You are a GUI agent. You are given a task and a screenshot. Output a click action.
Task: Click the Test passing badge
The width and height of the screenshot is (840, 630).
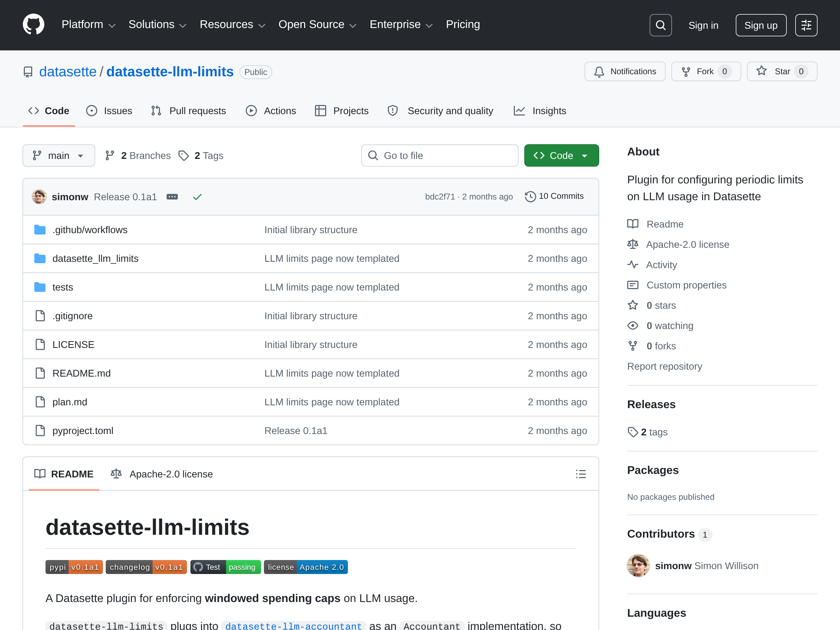coord(225,567)
